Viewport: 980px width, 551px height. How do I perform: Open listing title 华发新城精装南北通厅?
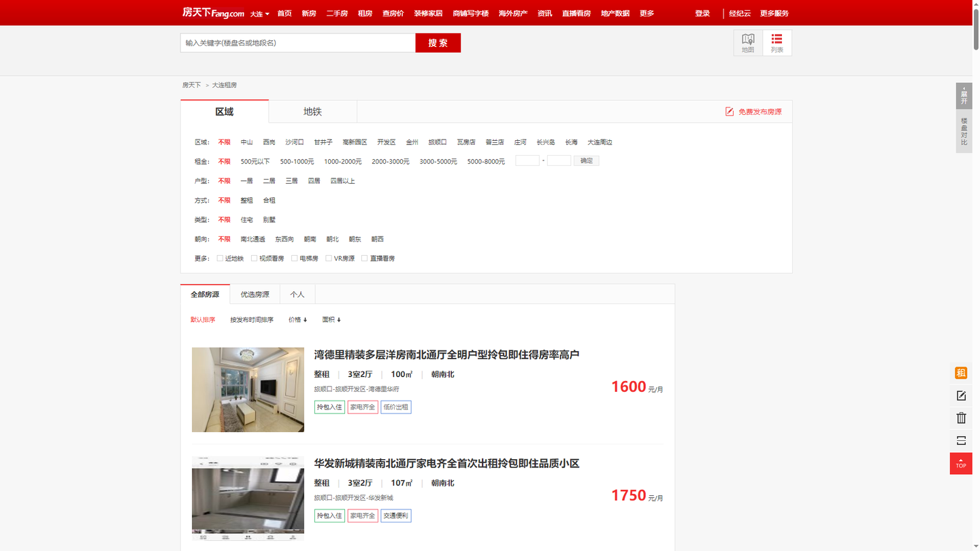(x=446, y=463)
